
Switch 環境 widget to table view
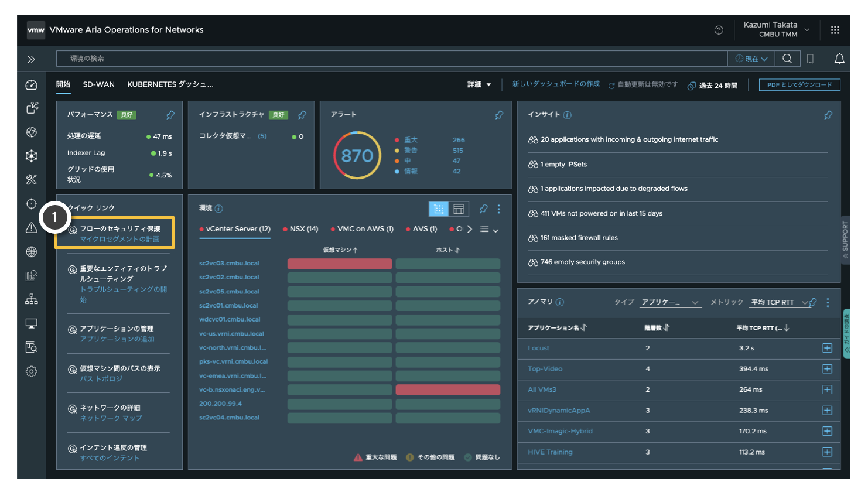coord(459,209)
